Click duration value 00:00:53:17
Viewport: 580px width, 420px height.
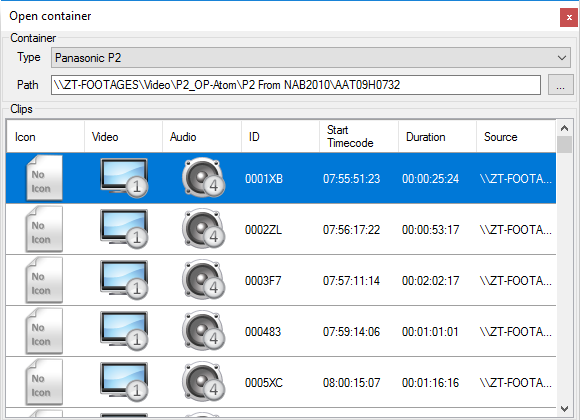click(431, 230)
